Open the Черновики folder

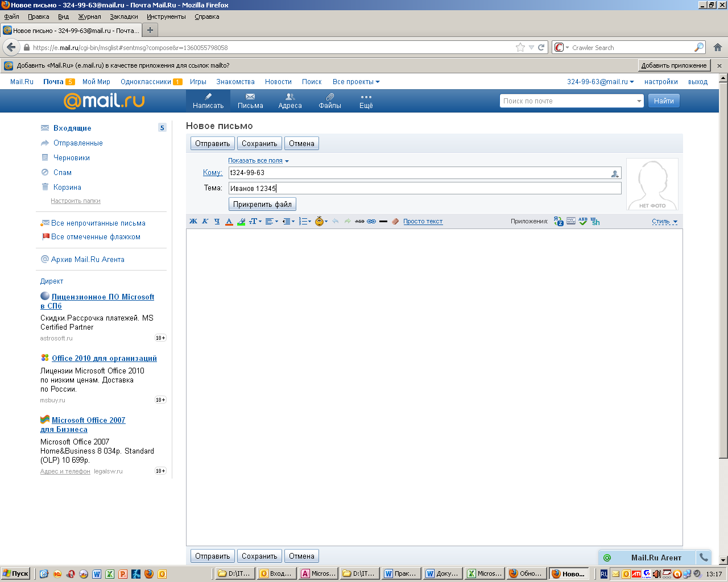click(72, 157)
